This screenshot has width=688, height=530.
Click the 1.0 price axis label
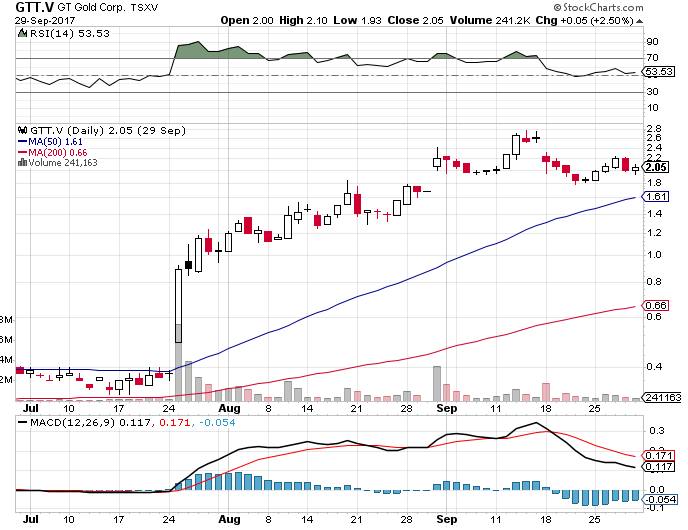coord(654,255)
